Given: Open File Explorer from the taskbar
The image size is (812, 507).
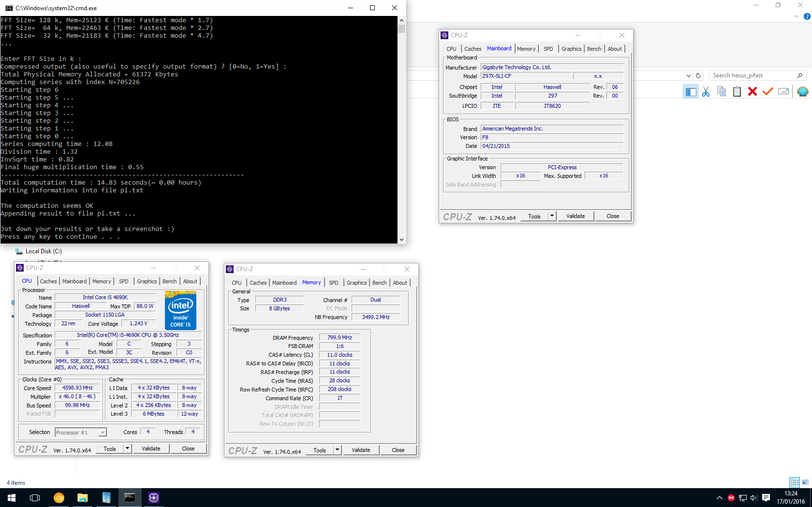Looking at the screenshot, I should pyautogui.click(x=82, y=497).
